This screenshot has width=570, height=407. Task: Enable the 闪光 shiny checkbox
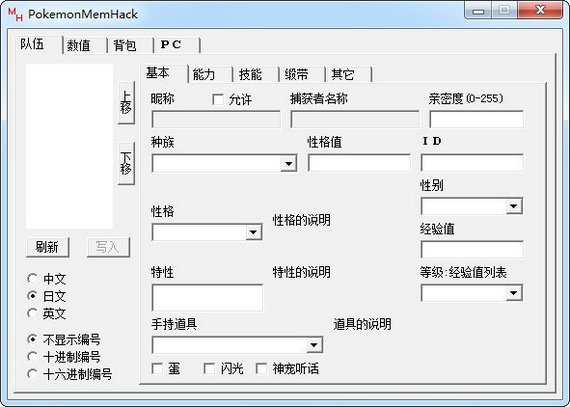[209, 369]
